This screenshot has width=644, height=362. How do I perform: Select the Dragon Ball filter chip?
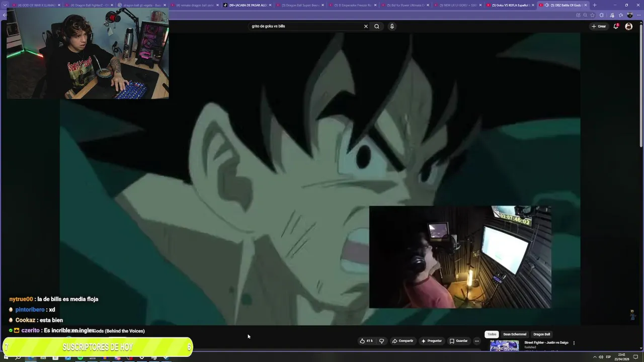click(542, 334)
